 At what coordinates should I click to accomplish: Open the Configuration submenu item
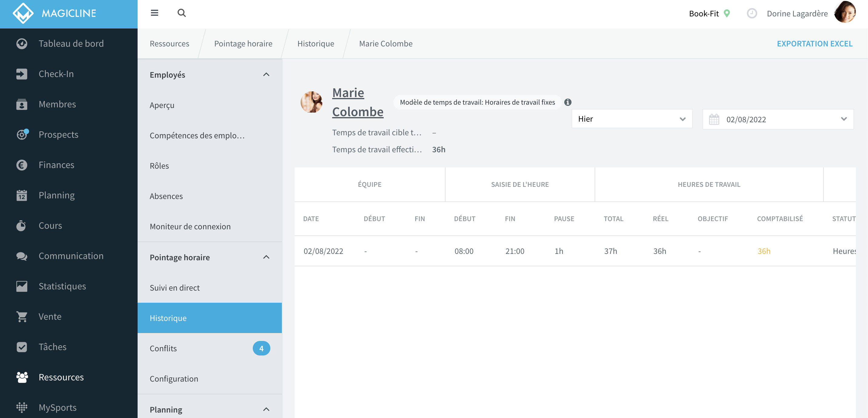coord(210,379)
